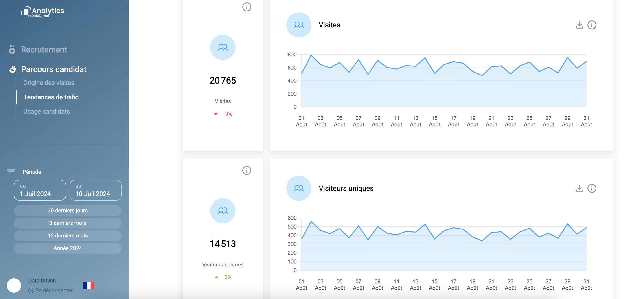Open Usage candidats page
Screen dimensions: 644x299
pos(46,112)
